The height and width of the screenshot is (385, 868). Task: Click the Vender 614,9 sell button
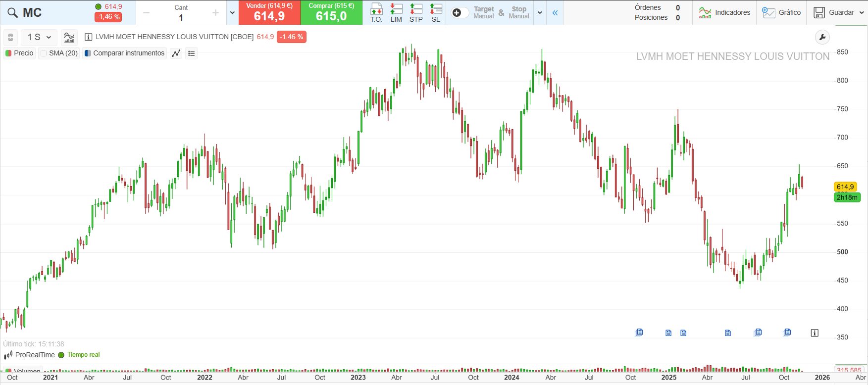click(269, 13)
